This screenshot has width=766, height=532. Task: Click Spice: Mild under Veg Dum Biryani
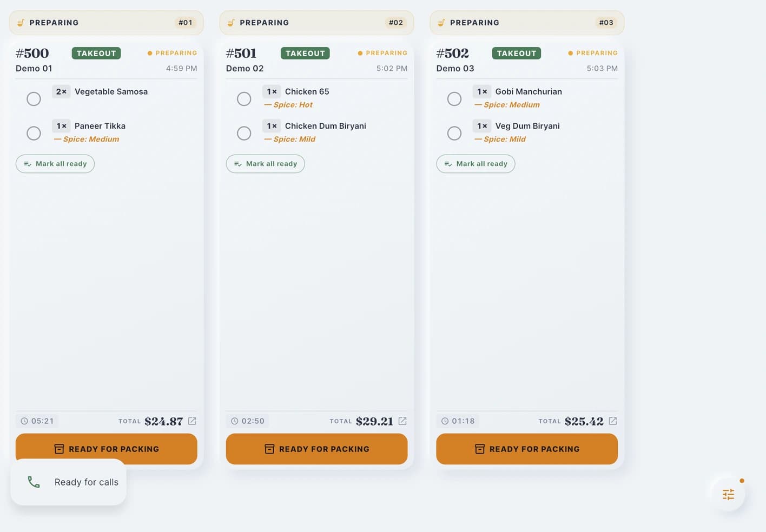coord(500,139)
